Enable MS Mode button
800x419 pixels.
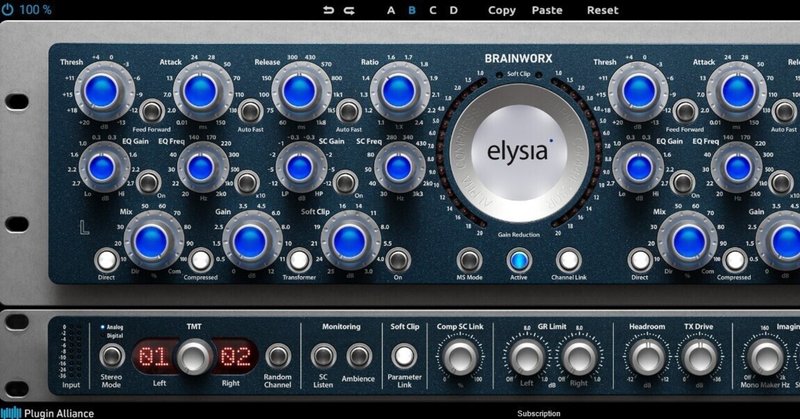tap(469, 260)
